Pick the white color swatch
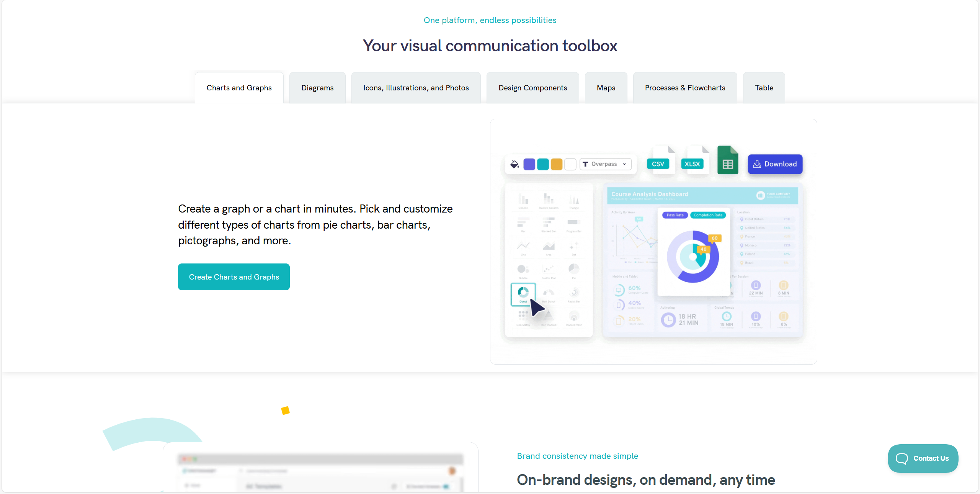 tap(570, 164)
